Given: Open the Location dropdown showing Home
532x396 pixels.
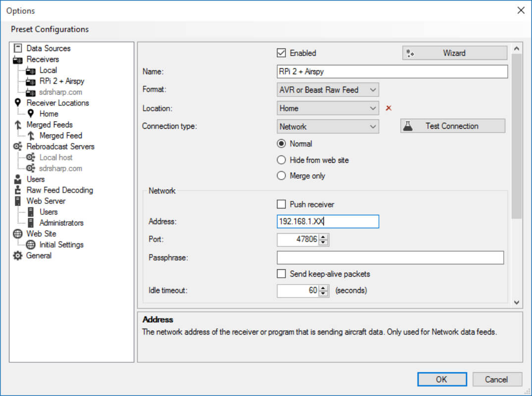Looking at the screenshot, I should click(328, 108).
